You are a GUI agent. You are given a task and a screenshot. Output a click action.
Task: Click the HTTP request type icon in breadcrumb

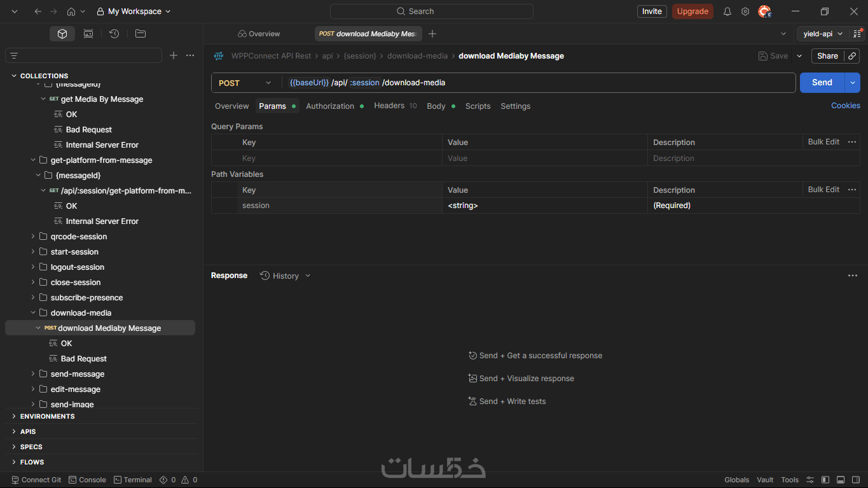(219, 56)
